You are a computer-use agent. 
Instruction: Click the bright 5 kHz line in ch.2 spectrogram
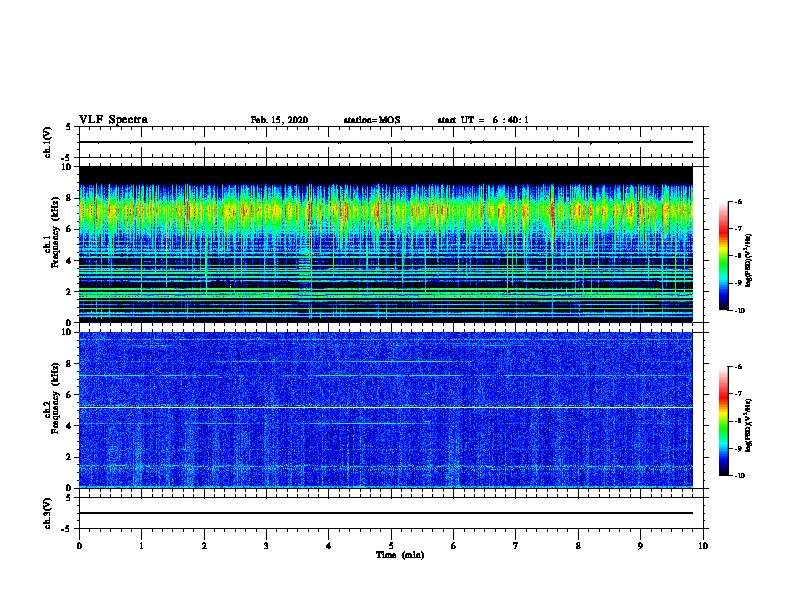coord(386,407)
